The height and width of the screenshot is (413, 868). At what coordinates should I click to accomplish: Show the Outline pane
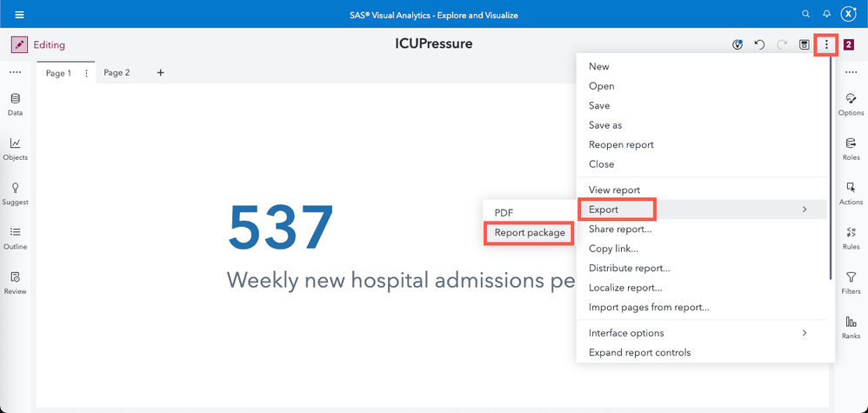16,232
